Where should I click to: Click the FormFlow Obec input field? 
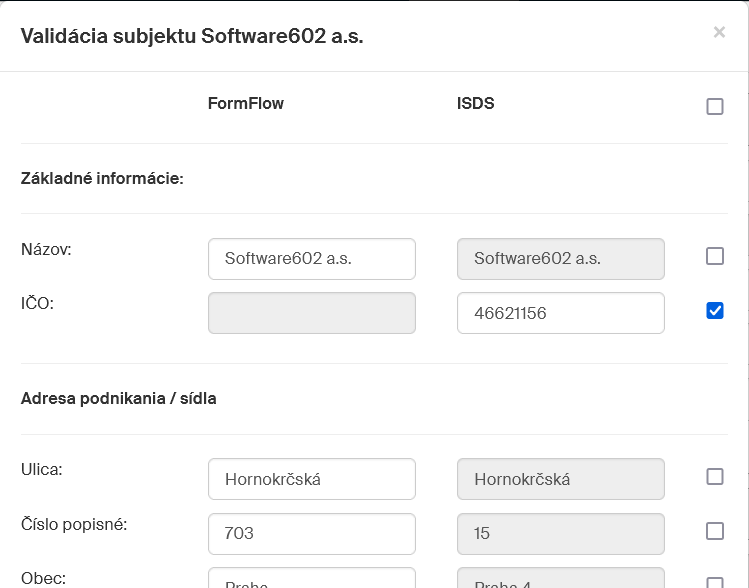[x=312, y=579]
